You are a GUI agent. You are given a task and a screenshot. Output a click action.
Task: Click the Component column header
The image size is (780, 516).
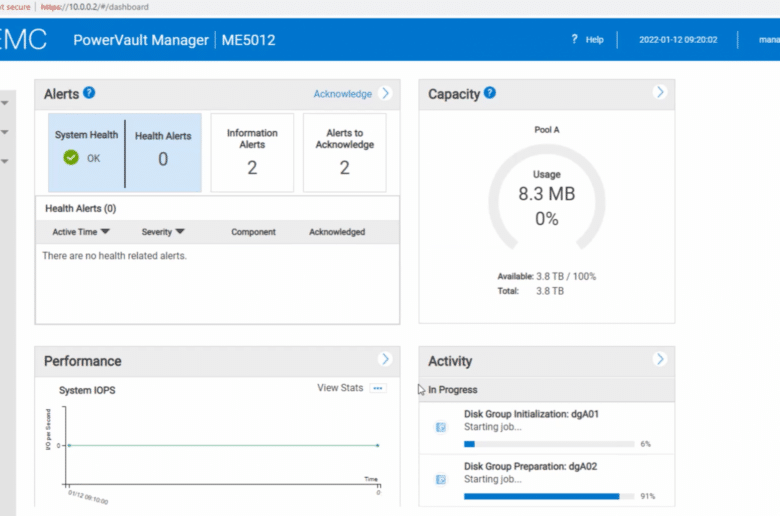[253, 232]
